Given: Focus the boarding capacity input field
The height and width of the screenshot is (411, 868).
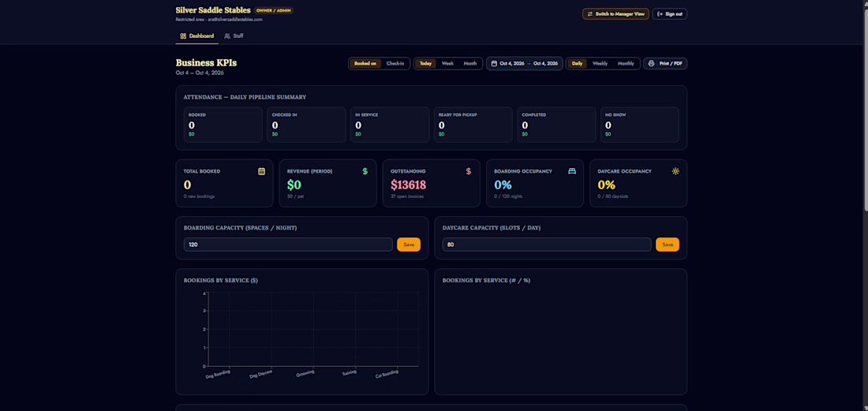Looking at the screenshot, I should [x=288, y=245].
